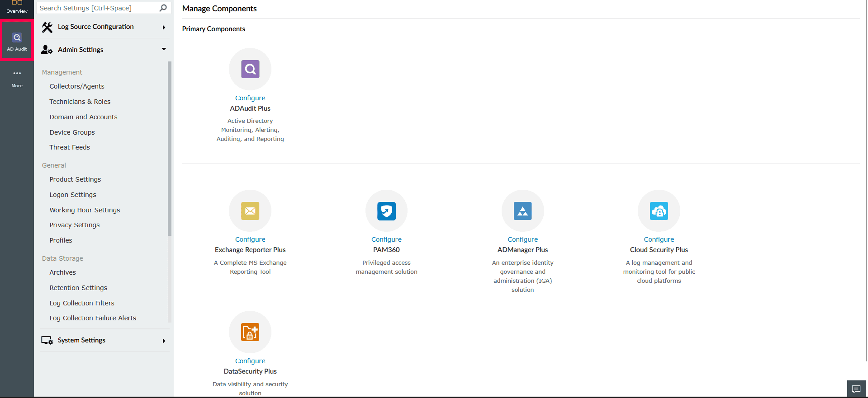Open Technicians & Roles settings
The height and width of the screenshot is (398, 868).
[x=80, y=102]
